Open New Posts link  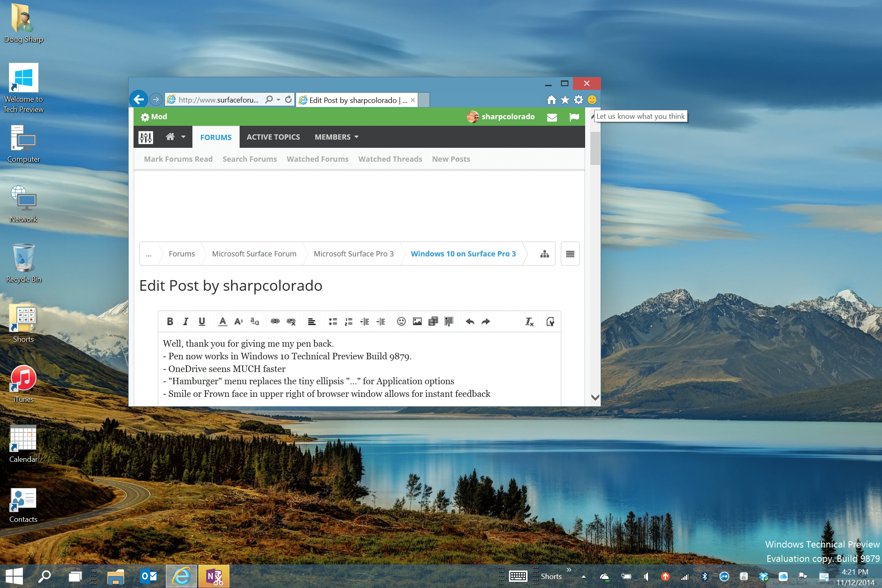point(451,159)
